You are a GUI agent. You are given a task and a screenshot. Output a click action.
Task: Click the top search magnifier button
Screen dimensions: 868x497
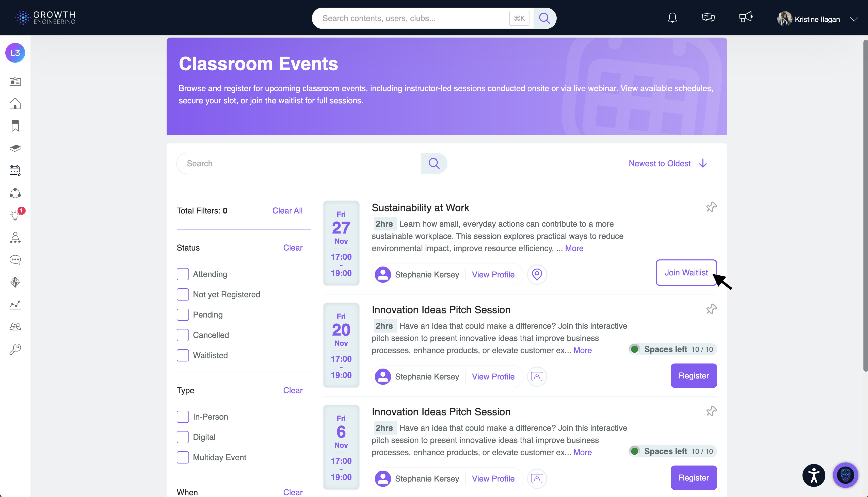click(545, 18)
